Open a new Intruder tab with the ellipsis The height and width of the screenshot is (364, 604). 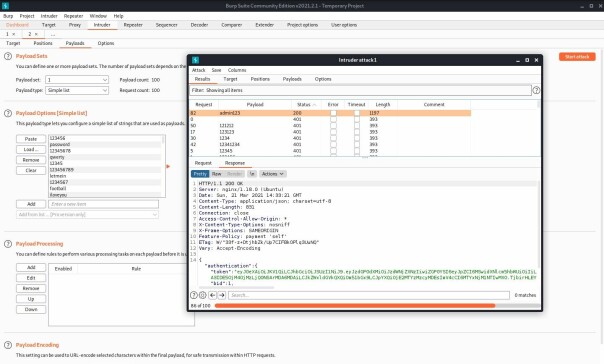pyautogui.click(x=53, y=34)
